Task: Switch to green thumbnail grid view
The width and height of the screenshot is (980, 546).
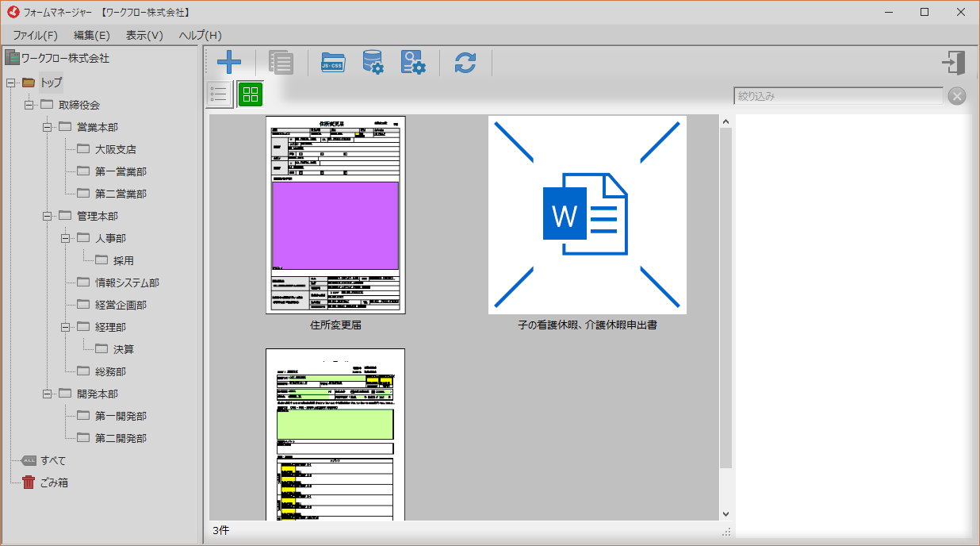Action: [251, 94]
